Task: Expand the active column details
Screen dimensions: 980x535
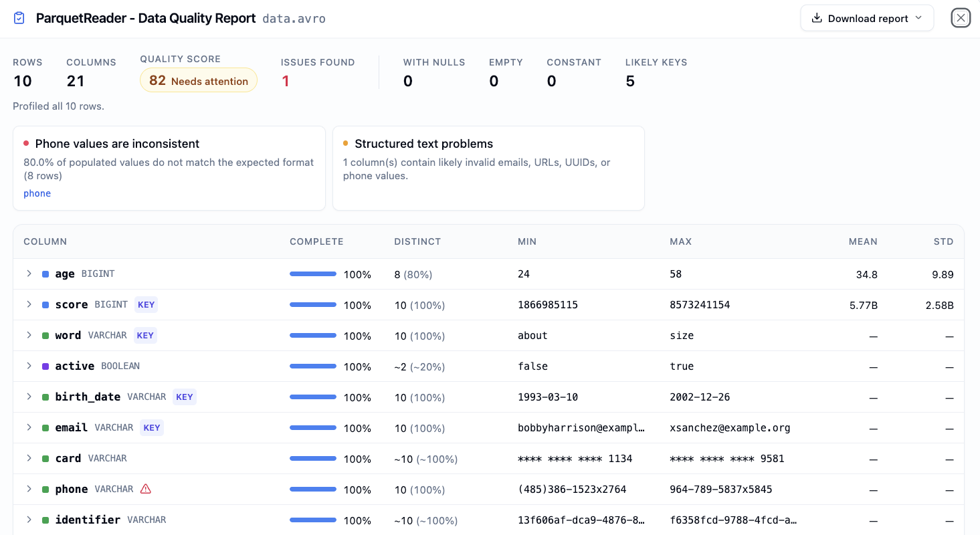Action: [29, 366]
